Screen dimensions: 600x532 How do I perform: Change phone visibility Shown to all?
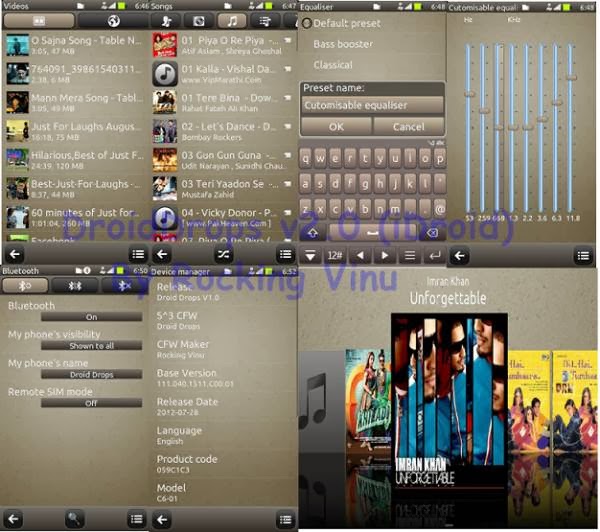tap(91, 346)
